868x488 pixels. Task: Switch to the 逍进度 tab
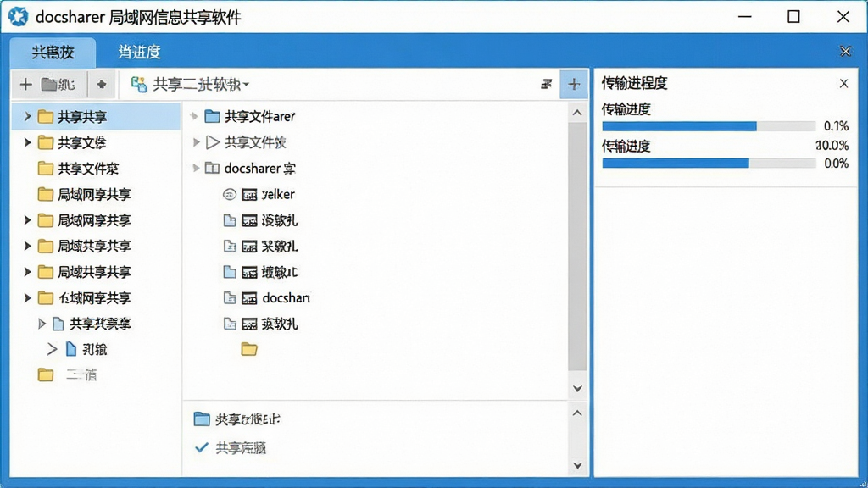pos(139,52)
